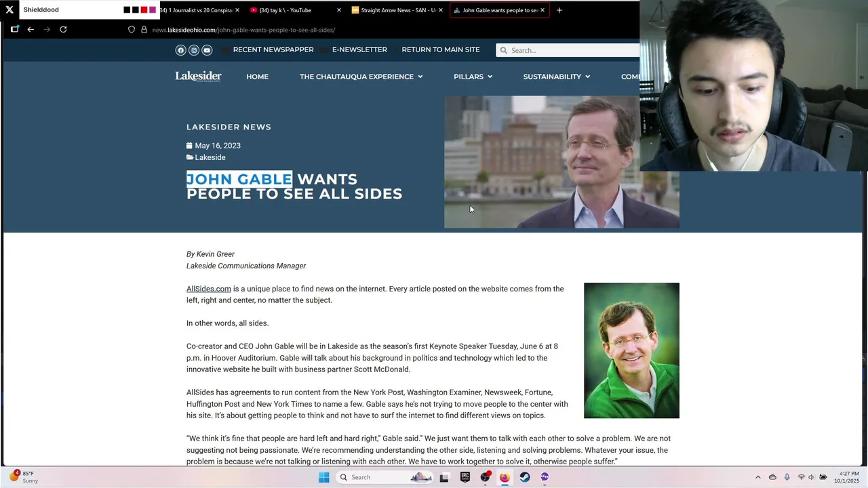The image size is (868, 488).
Task: Open the Recent Newspaper link
Action: (x=273, y=49)
